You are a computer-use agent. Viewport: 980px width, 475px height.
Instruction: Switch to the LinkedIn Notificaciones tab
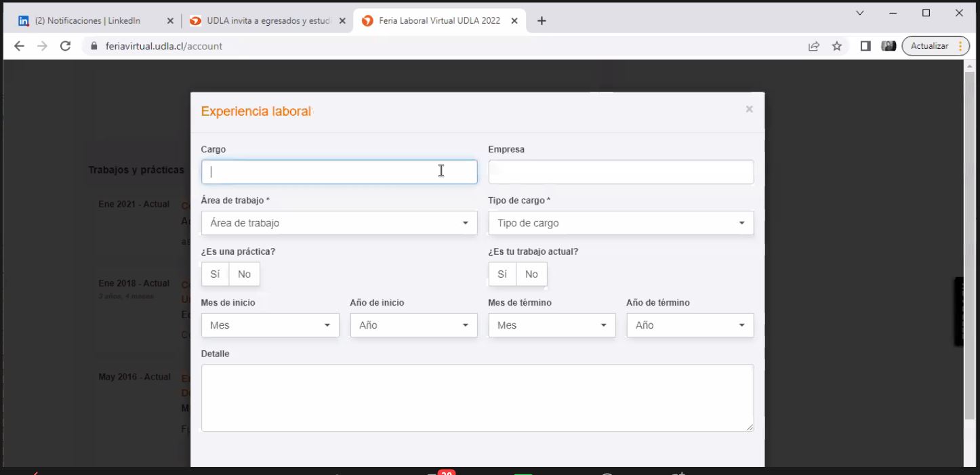pos(88,21)
